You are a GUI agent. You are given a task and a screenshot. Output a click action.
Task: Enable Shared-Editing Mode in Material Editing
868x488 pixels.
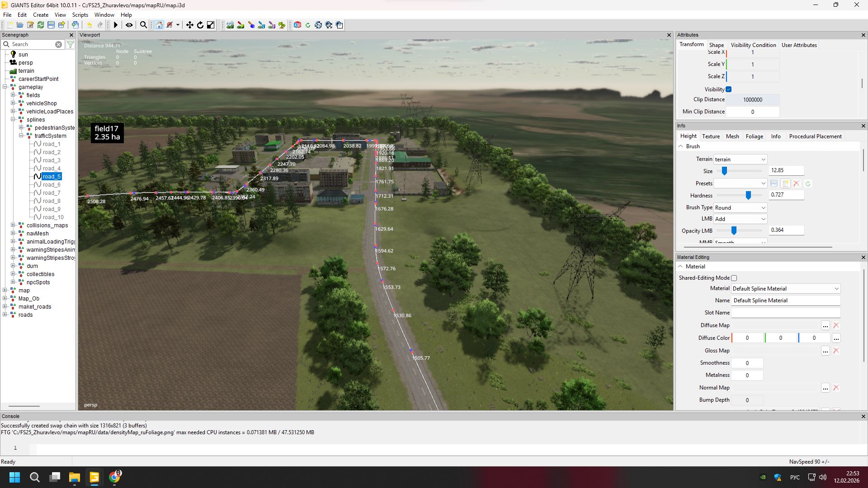(x=734, y=278)
